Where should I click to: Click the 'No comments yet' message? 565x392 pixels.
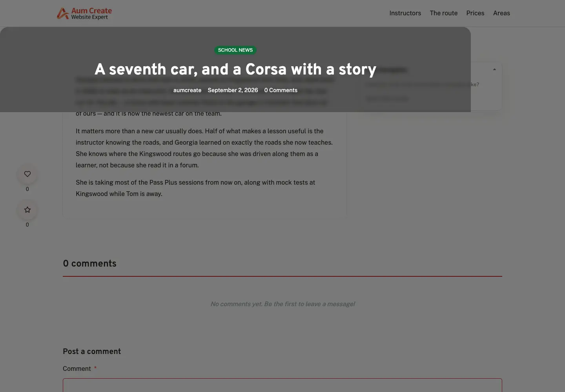pyautogui.click(x=282, y=304)
